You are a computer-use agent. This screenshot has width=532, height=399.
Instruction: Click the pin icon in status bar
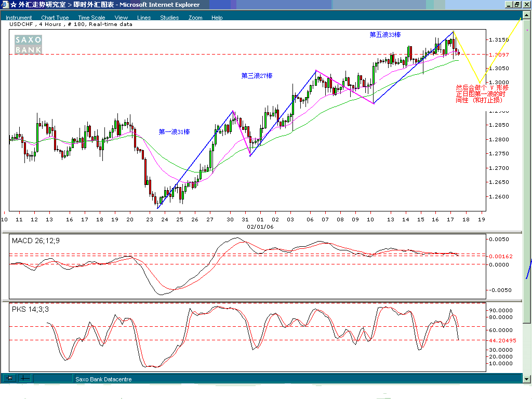point(9,378)
